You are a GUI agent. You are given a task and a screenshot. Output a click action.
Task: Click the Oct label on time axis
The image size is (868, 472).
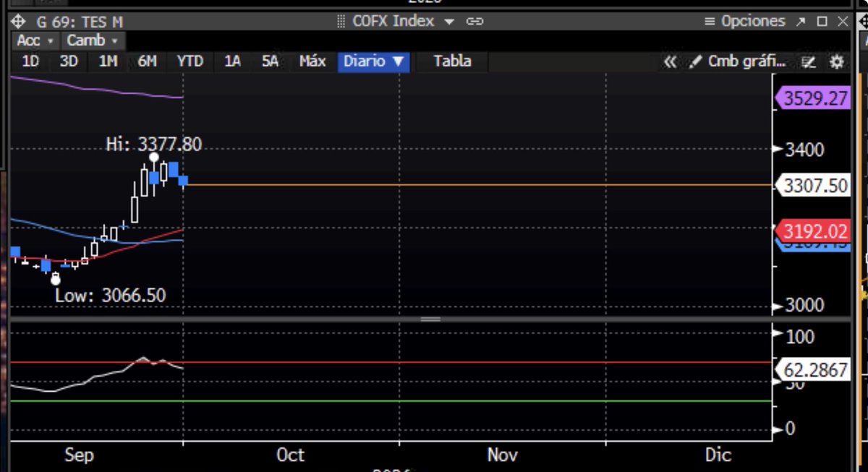tap(290, 455)
